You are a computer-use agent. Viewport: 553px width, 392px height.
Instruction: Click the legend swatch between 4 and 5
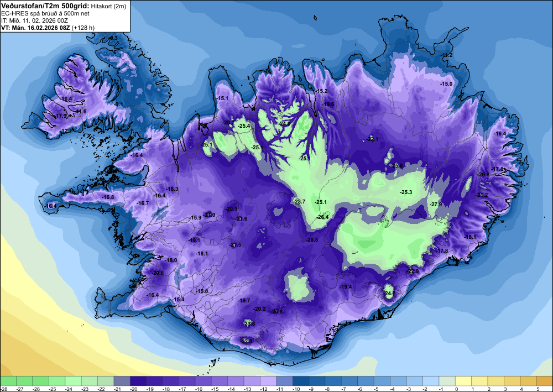(529, 381)
